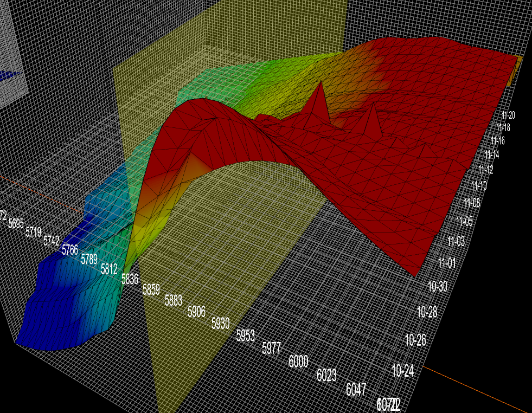
Task: Select the 10-26 date label
Action: click(x=415, y=340)
